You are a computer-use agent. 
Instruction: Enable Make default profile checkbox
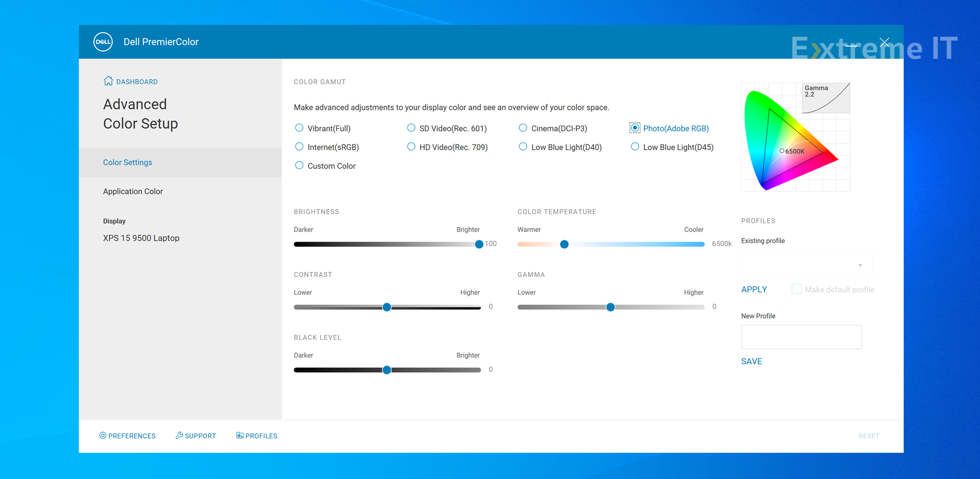pyautogui.click(x=796, y=289)
